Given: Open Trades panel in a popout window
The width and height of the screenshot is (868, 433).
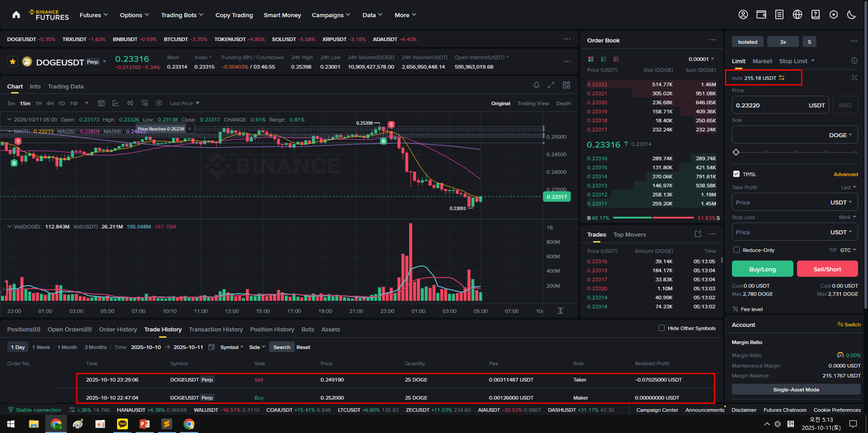Looking at the screenshot, I should [x=698, y=234].
